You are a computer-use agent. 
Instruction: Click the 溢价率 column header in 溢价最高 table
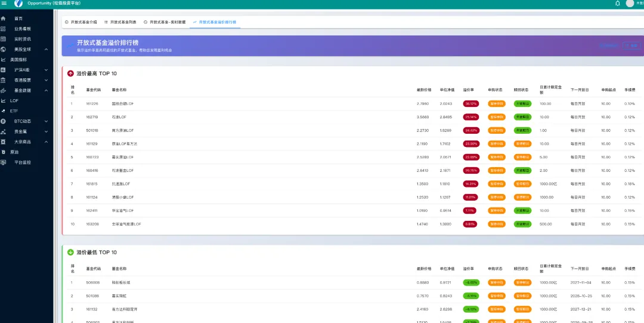tap(468, 90)
